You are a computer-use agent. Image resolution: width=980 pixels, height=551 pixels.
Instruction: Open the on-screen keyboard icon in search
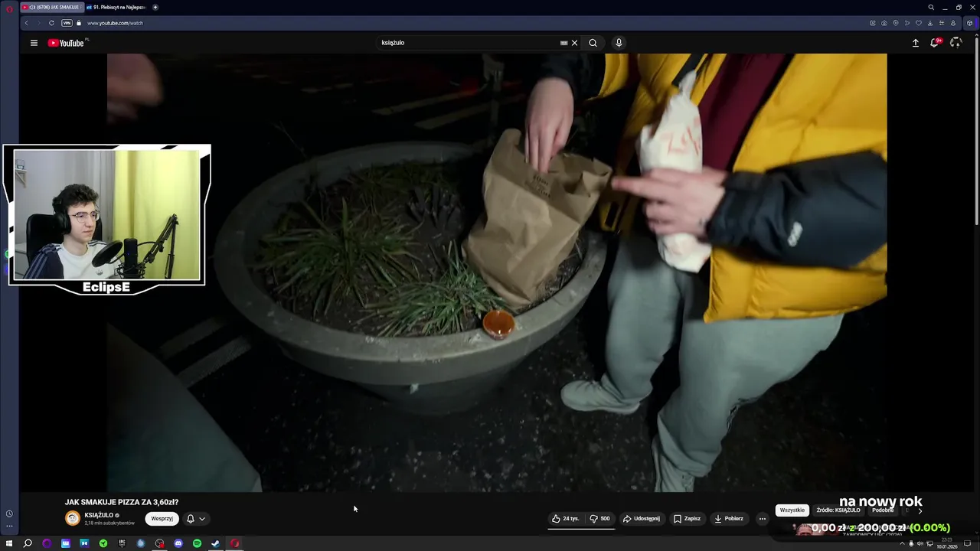click(564, 43)
